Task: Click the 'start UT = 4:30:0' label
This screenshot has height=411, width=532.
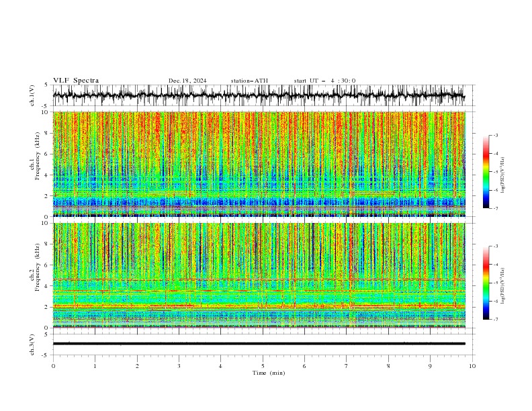Action: pos(324,81)
